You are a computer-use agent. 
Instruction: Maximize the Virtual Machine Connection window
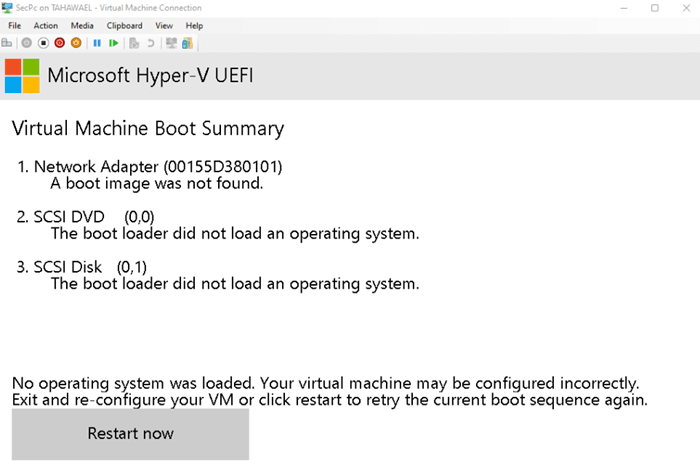click(x=654, y=8)
